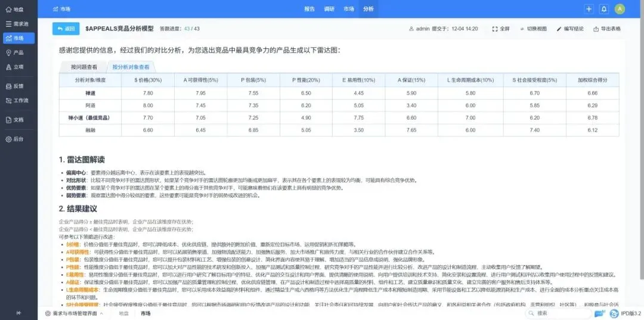This screenshot has height=320, width=644.
Task: Switch to the 按问题查看 tab
Action: (84, 67)
